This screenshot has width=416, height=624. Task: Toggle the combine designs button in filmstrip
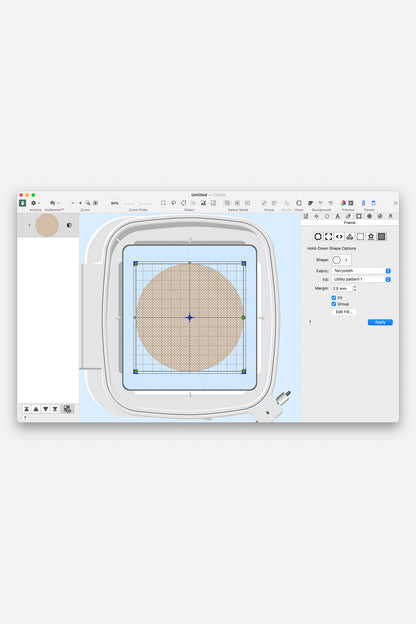(68, 409)
